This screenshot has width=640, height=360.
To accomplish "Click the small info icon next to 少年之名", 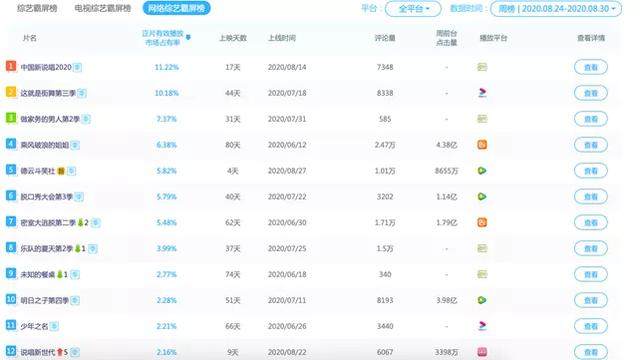I will 54,326.
